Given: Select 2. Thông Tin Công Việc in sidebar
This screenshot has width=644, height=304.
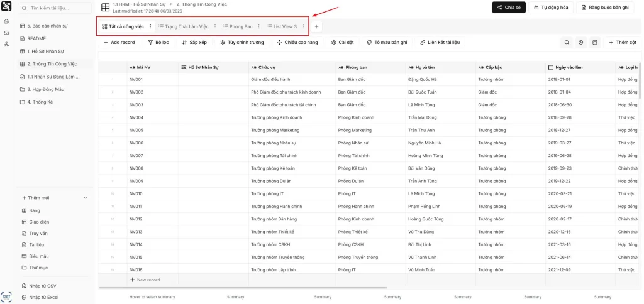Looking at the screenshot, I should tap(54, 64).
